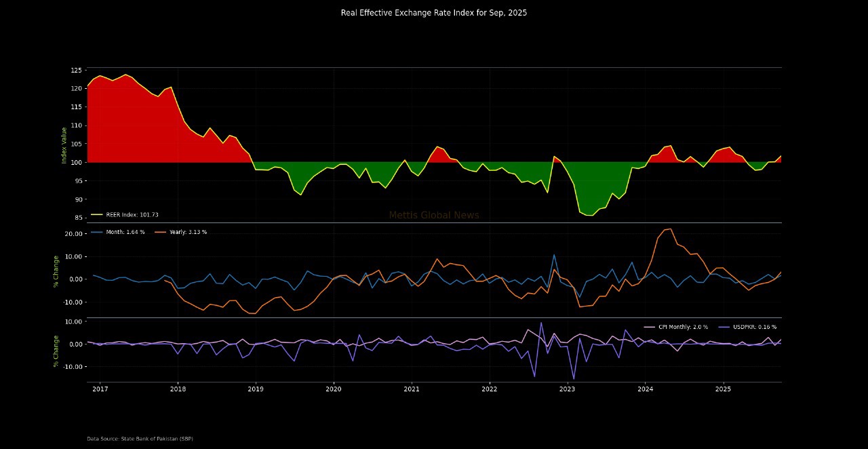Click the 2025 label on x-axis

[x=723, y=389]
